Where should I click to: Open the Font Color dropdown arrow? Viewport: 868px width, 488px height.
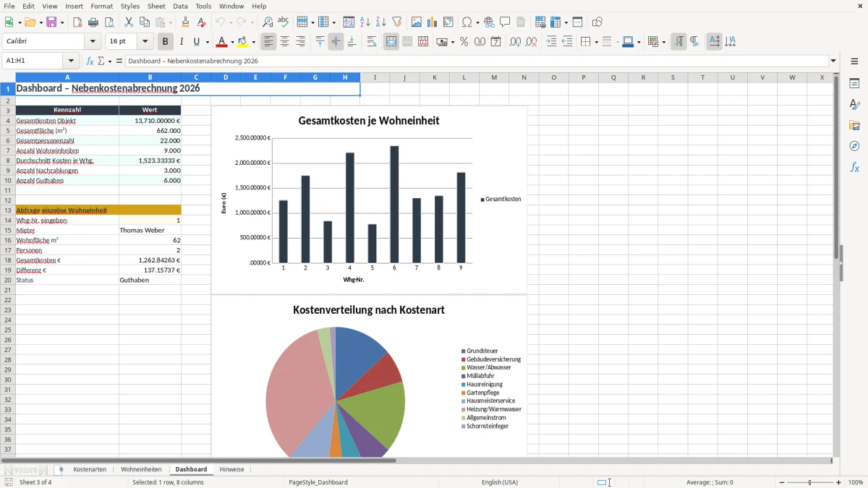(232, 42)
